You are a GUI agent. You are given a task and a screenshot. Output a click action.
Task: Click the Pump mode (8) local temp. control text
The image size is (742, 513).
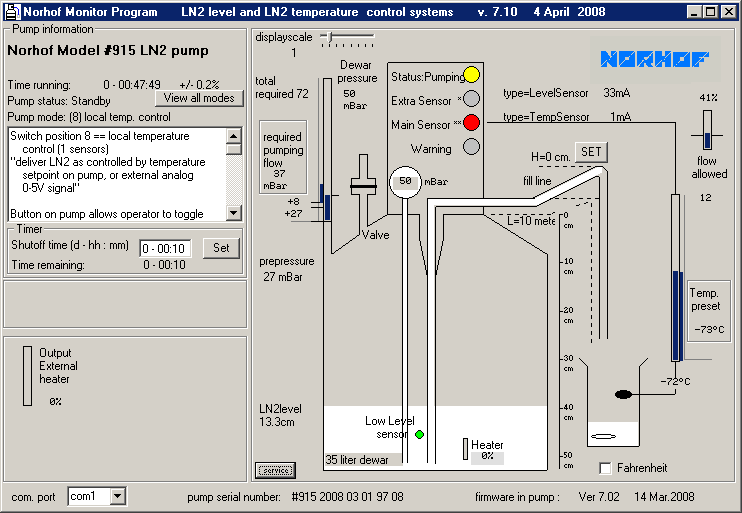pyautogui.click(x=89, y=117)
